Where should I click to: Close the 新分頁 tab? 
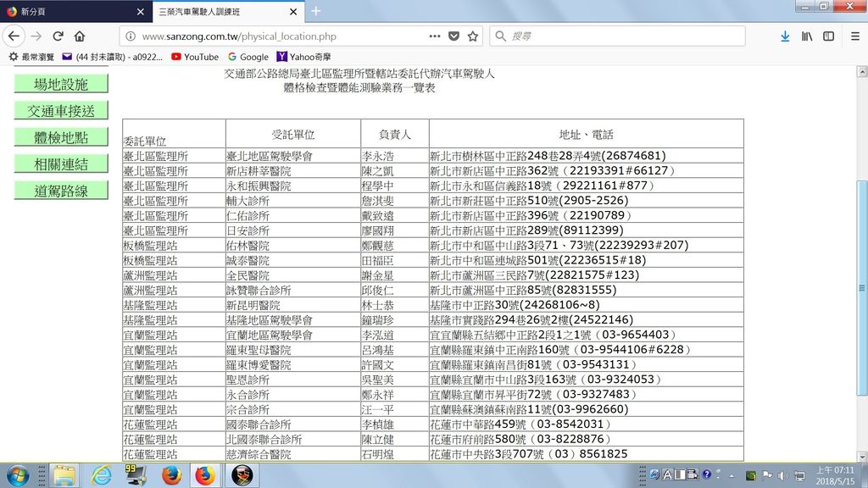click(x=140, y=12)
